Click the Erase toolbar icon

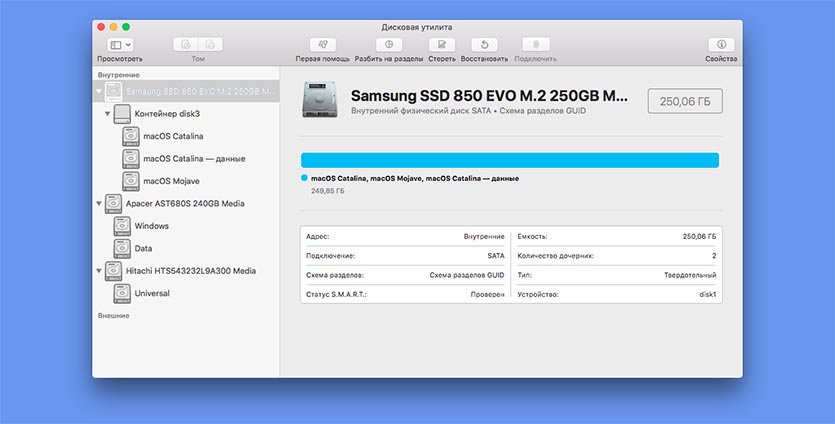(441, 45)
